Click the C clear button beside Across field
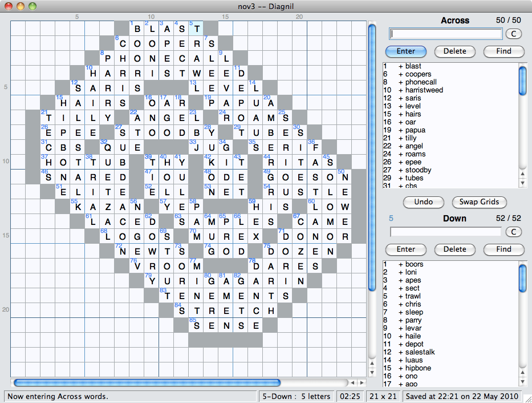 [513, 34]
